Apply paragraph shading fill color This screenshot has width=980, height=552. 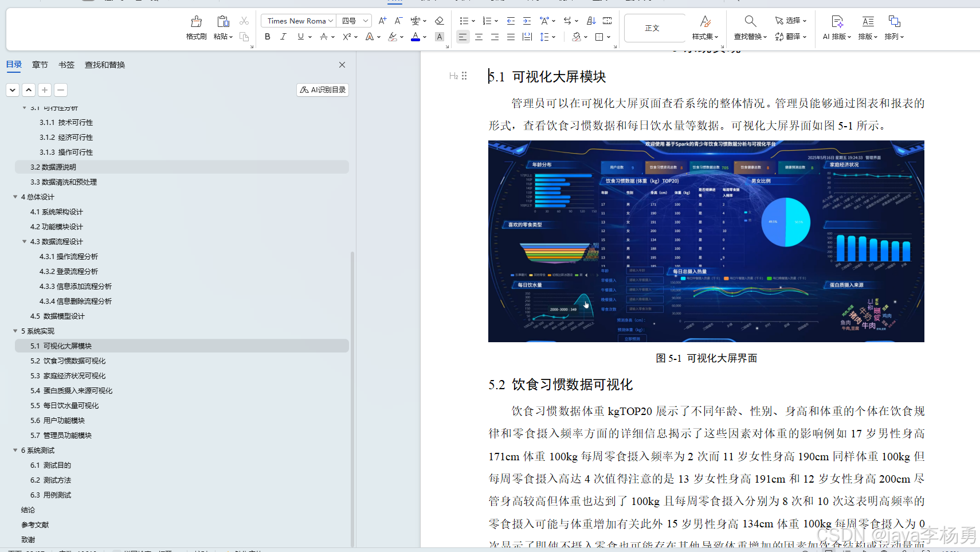[577, 37]
